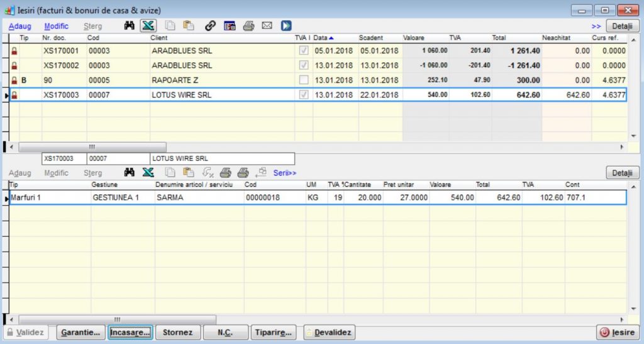
Task: Click the binoculars search icon above the invoice list
Action: [130, 26]
